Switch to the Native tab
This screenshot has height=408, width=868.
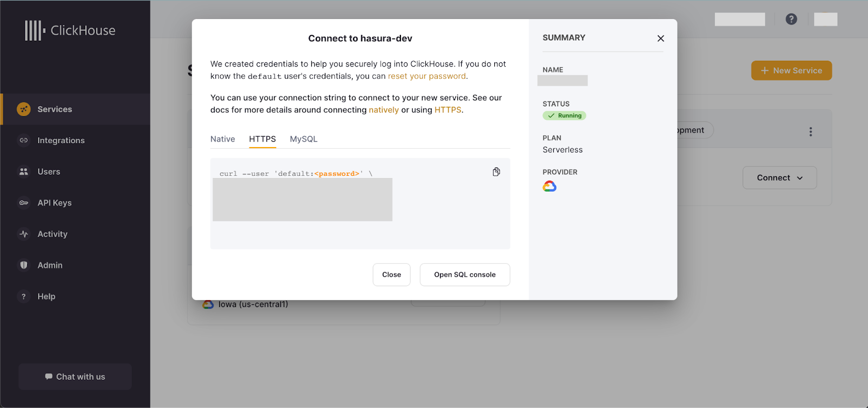222,139
